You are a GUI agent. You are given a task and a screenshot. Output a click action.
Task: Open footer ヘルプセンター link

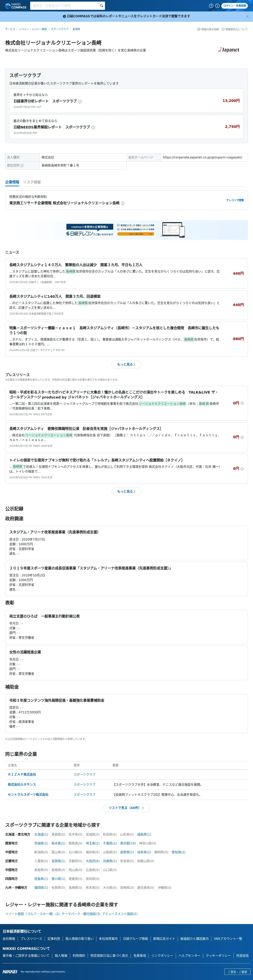pyautogui.click(x=190, y=955)
